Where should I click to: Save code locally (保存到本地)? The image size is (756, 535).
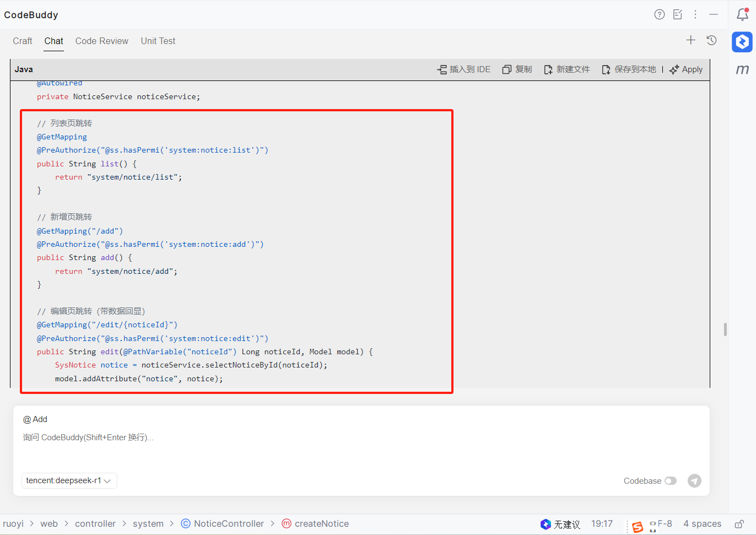[x=629, y=69]
